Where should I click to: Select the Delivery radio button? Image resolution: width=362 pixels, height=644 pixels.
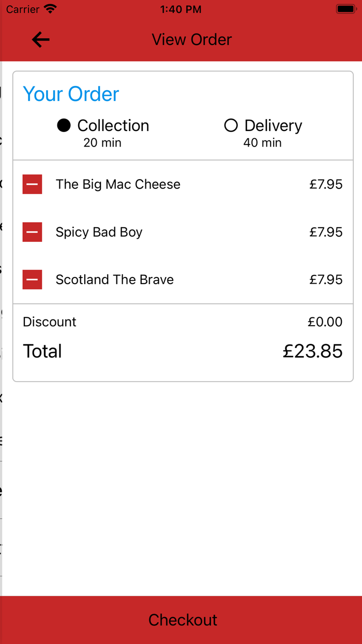pyautogui.click(x=231, y=125)
